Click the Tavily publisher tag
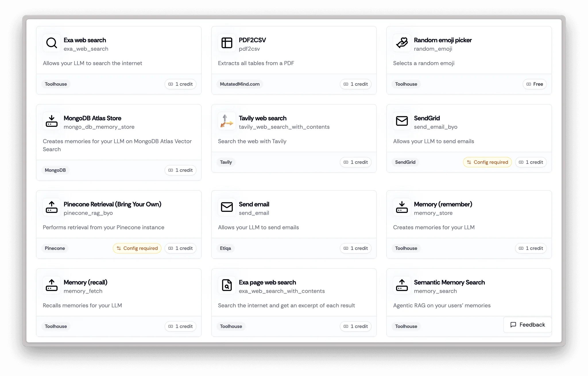This screenshot has height=376, width=588. 226,162
